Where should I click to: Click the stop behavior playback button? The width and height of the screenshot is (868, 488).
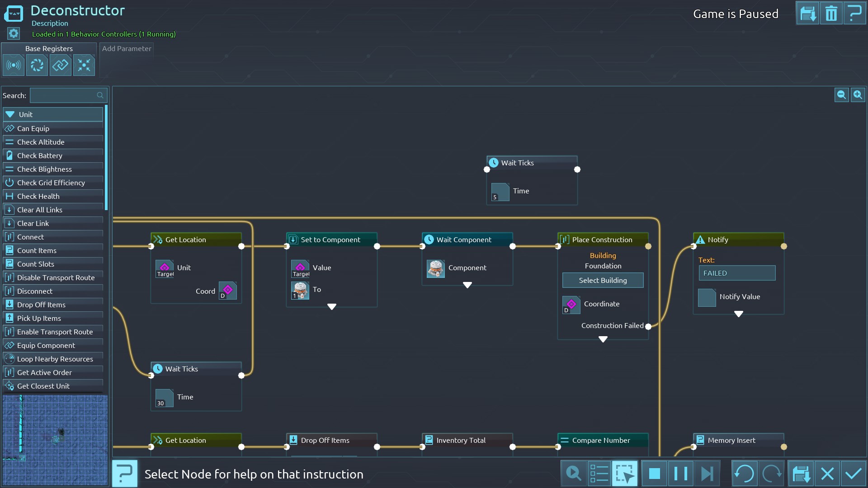[x=654, y=474]
